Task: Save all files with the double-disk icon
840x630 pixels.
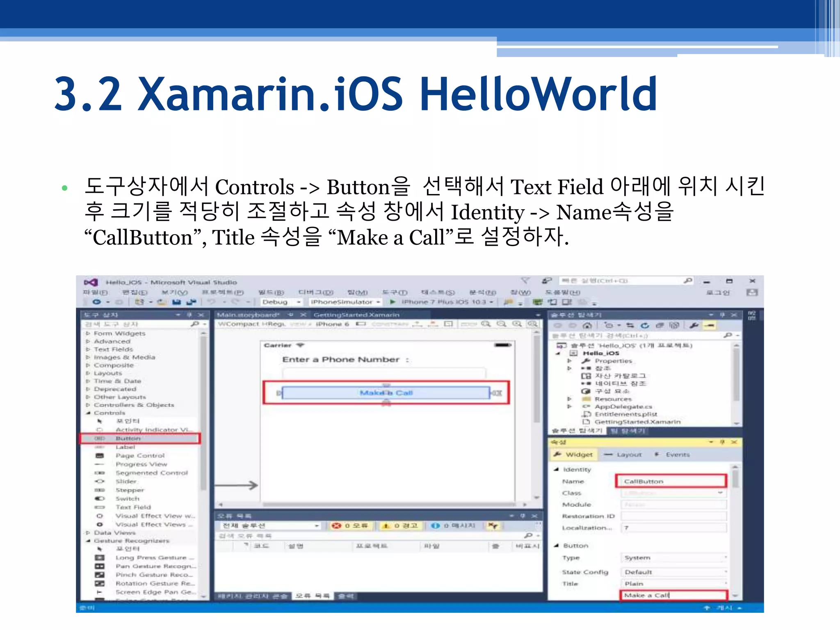Action: (191, 302)
